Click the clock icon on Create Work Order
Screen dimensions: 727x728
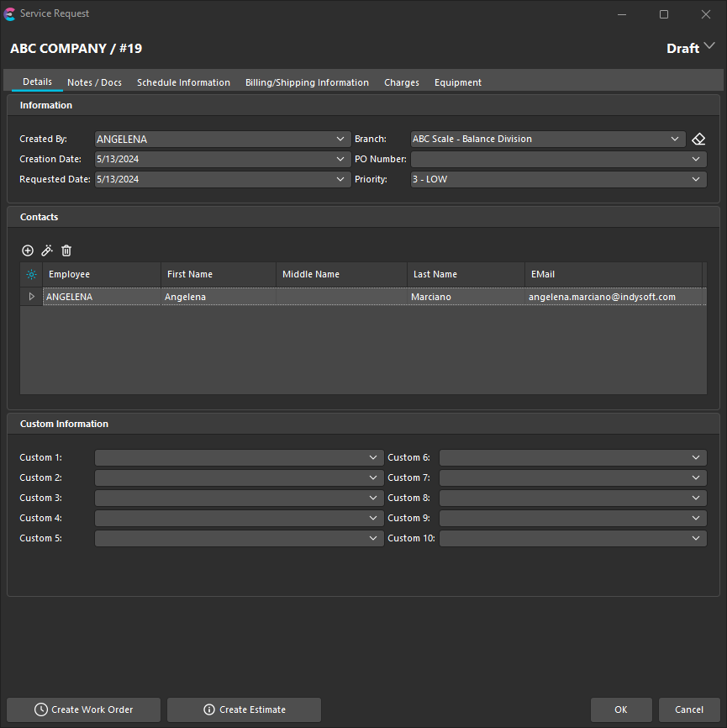click(x=40, y=710)
